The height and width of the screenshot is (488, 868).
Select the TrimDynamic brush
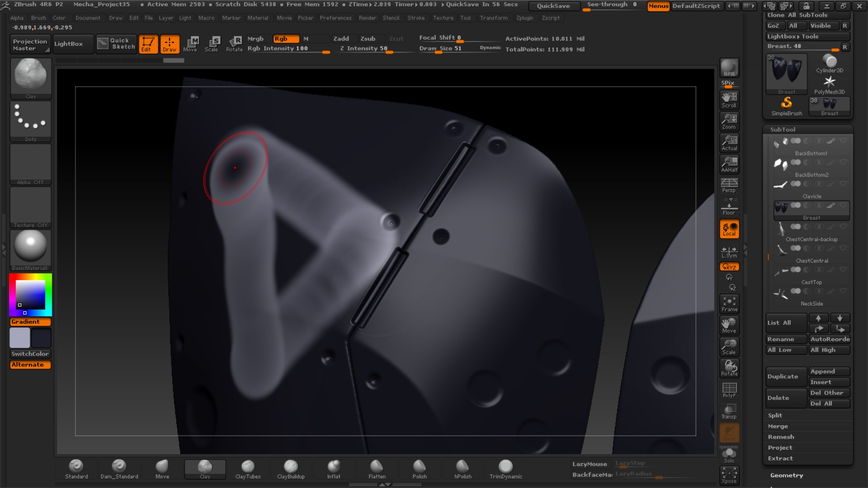coord(505,469)
